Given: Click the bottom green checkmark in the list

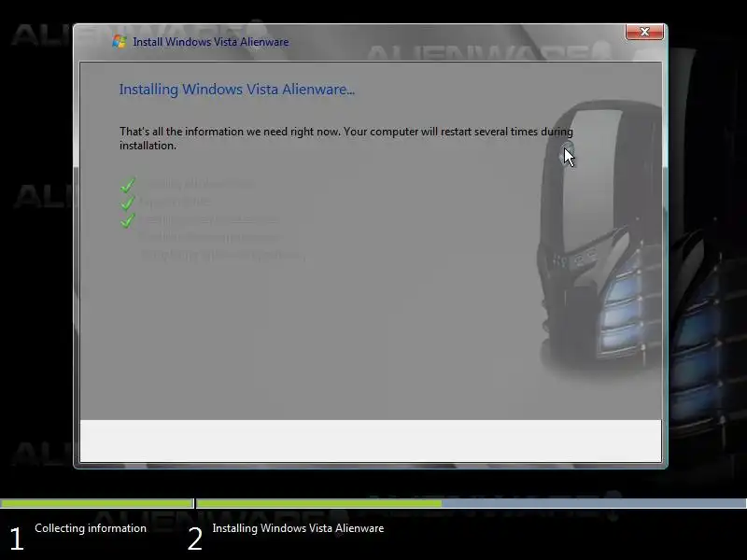Looking at the screenshot, I should 128,220.
